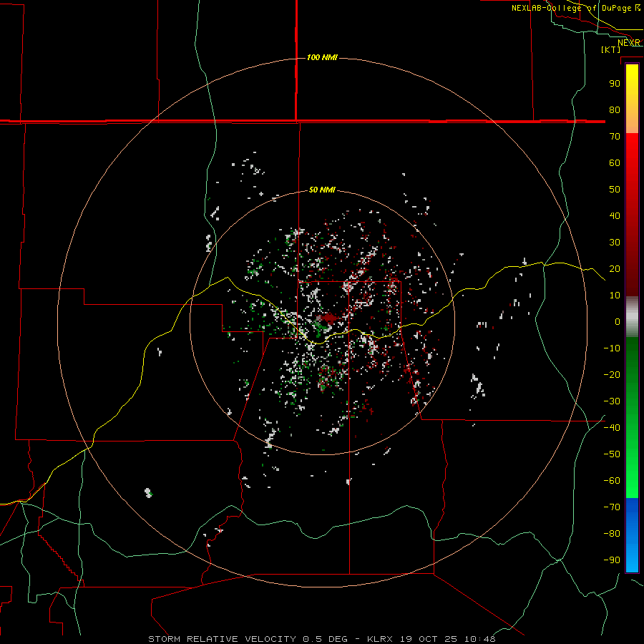
Task: Click the -20 value on velocity scale
Action: pyautogui.click(x=612, y=374)
